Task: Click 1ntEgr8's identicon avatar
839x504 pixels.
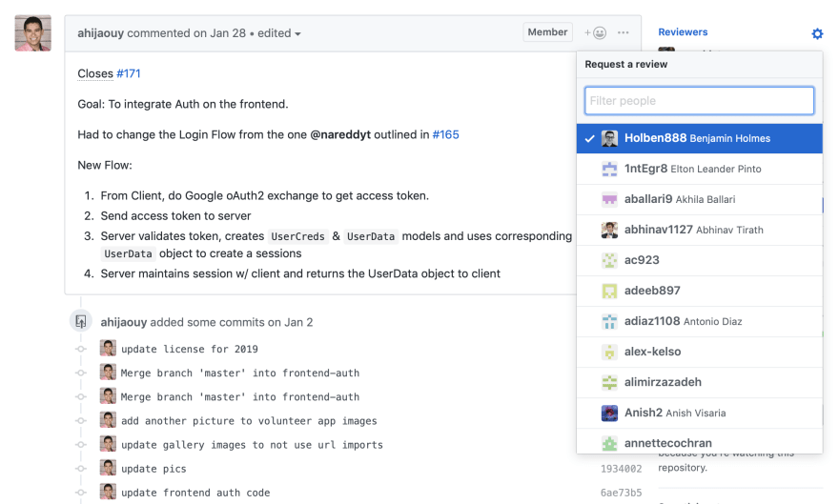Action: click(609, 169)
